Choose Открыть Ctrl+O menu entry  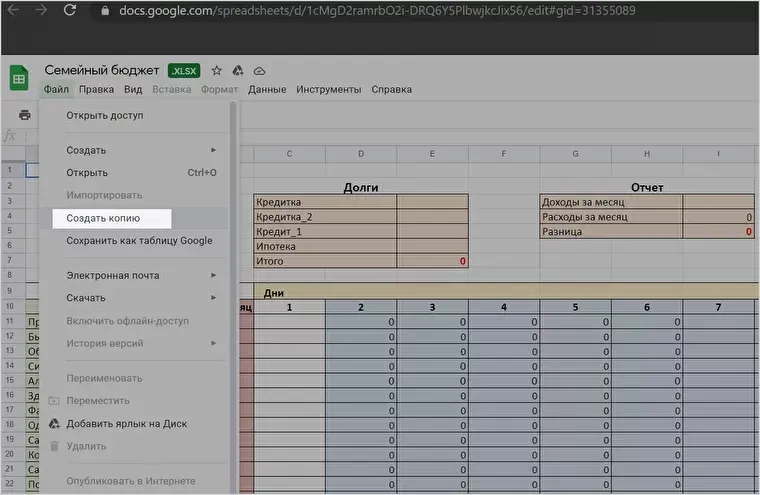click(134, 173)
